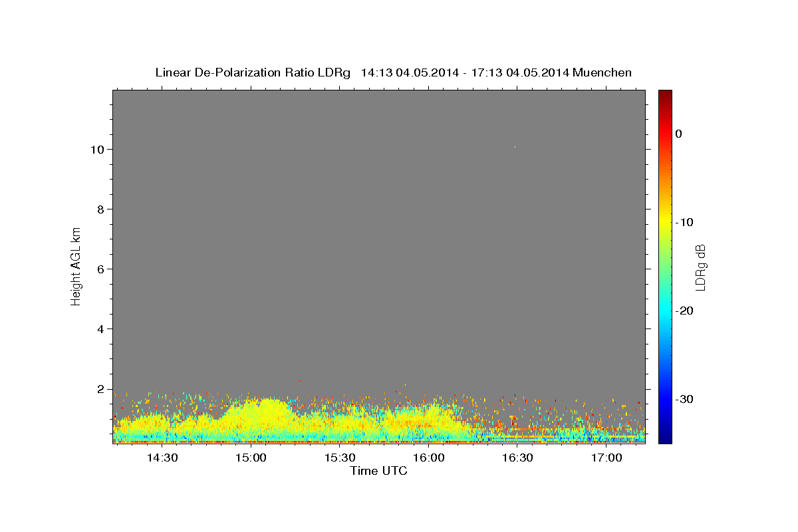Select the 15:30 time tick label
The width and height of the screenshot is (798, 532).
point(340,458)
